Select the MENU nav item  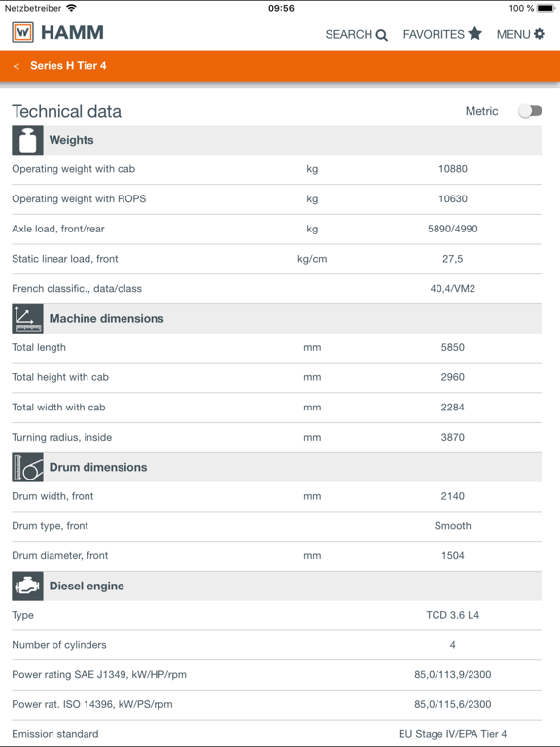pyautogui.click(x=520, y=34)
